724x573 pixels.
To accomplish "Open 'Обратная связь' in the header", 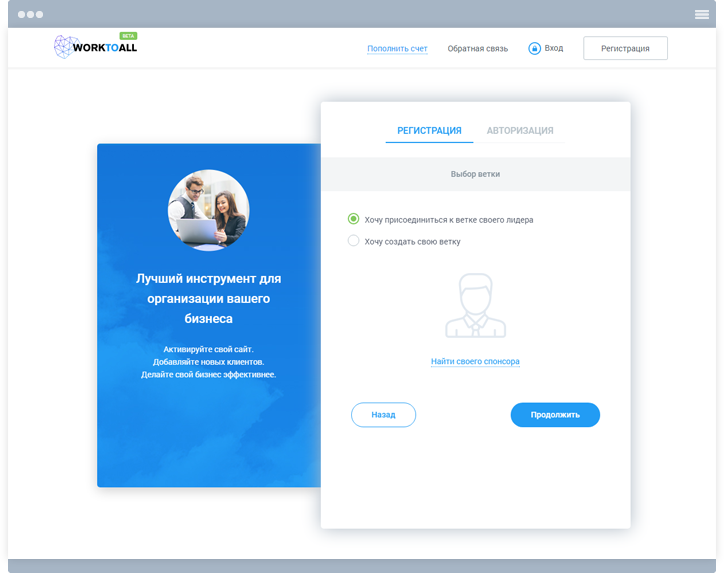I will click(477, 48).
